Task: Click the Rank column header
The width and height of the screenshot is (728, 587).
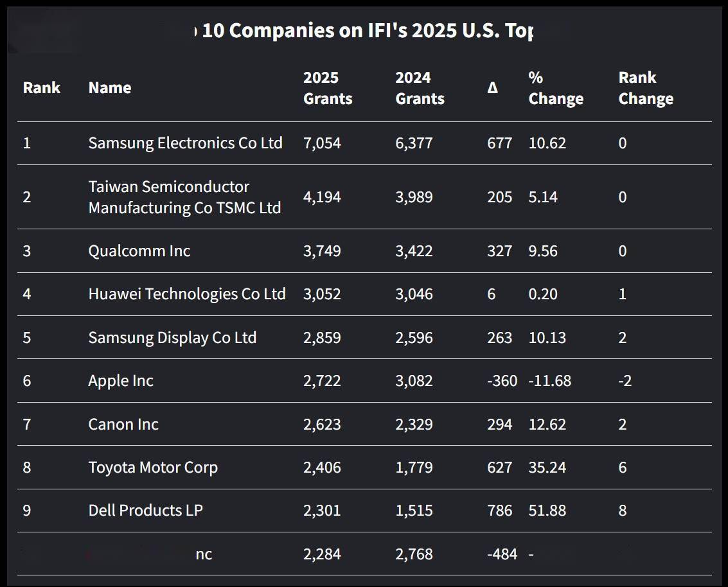Action: 42,88
